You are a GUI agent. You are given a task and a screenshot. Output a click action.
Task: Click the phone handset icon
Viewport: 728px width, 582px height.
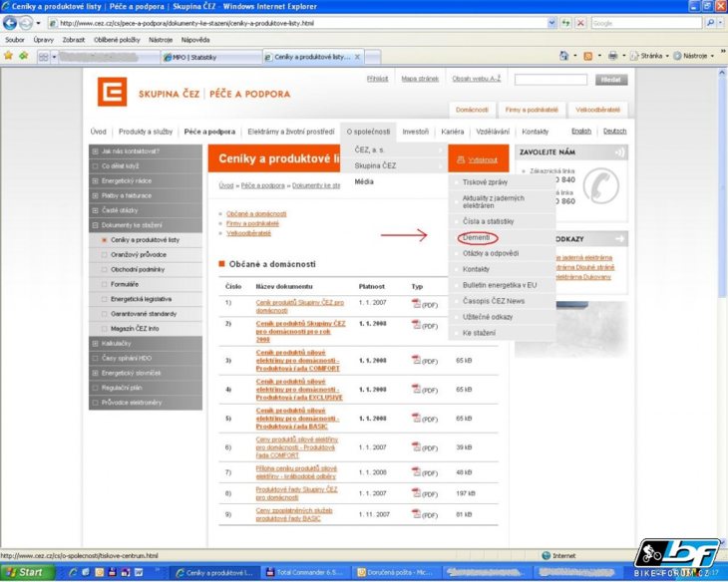[600, 185]
